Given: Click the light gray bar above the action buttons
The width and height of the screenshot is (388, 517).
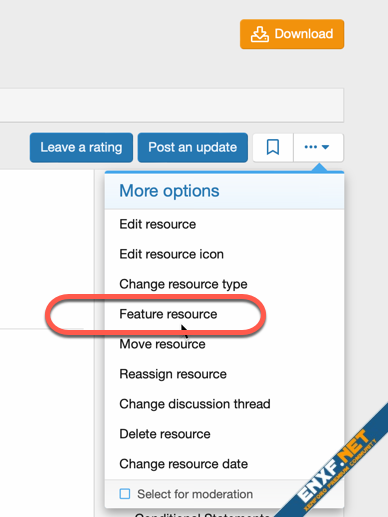Looking at the screenshot, I should tap(172, 105).
